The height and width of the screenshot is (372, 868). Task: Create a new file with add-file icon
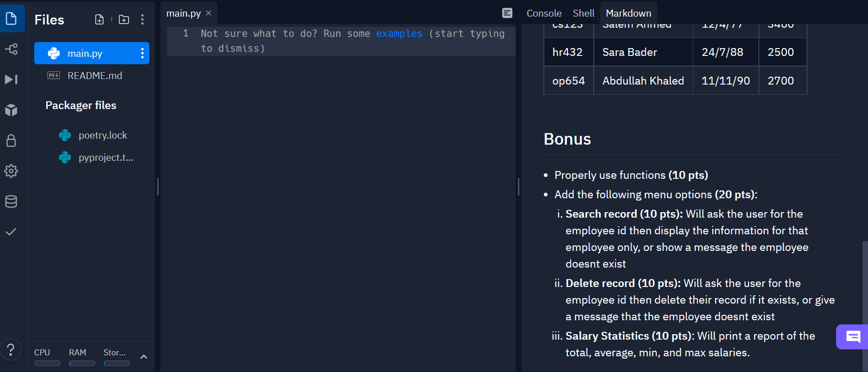[x=99, y=19]
